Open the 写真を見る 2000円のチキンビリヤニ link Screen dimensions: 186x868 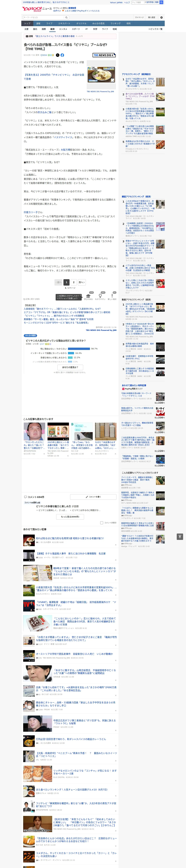click(54, 77)
